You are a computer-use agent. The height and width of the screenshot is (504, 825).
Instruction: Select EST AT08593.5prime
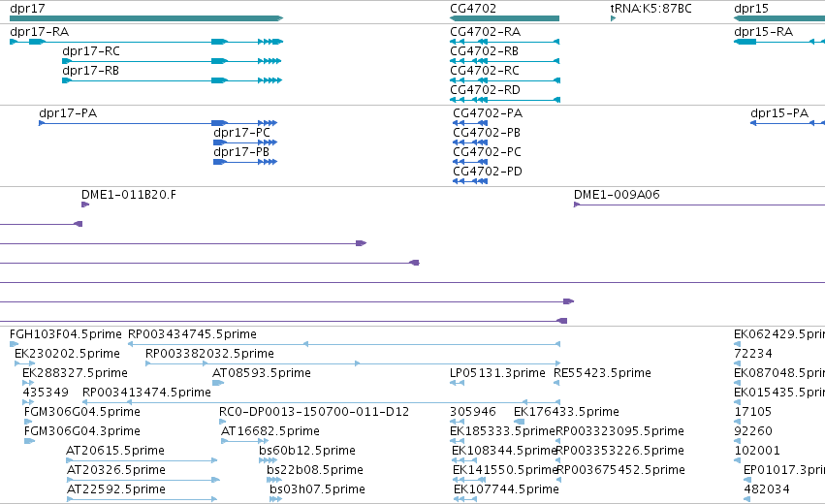[218, 383]
